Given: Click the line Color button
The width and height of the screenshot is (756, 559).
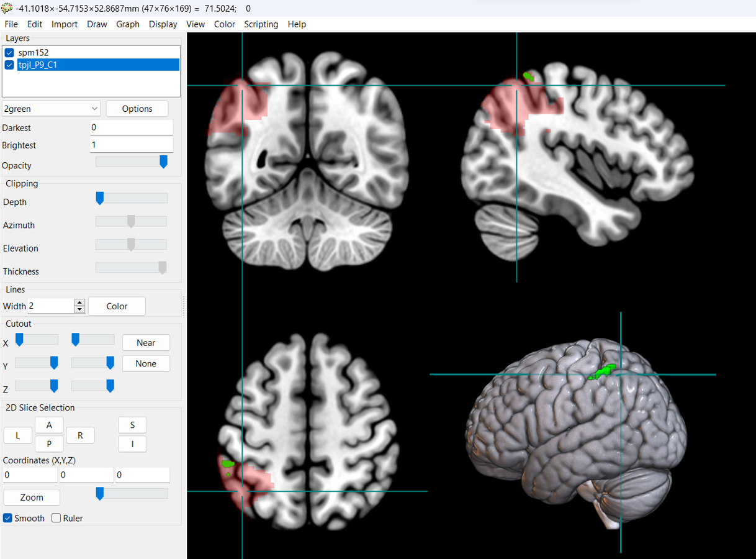Looking at the screenshot, I should (x=117, y=306).
